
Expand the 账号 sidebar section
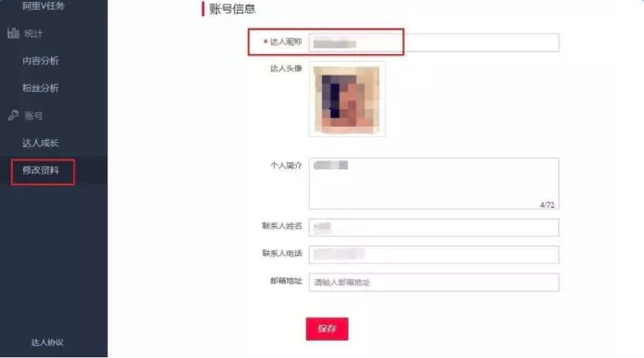pos(33,116)
